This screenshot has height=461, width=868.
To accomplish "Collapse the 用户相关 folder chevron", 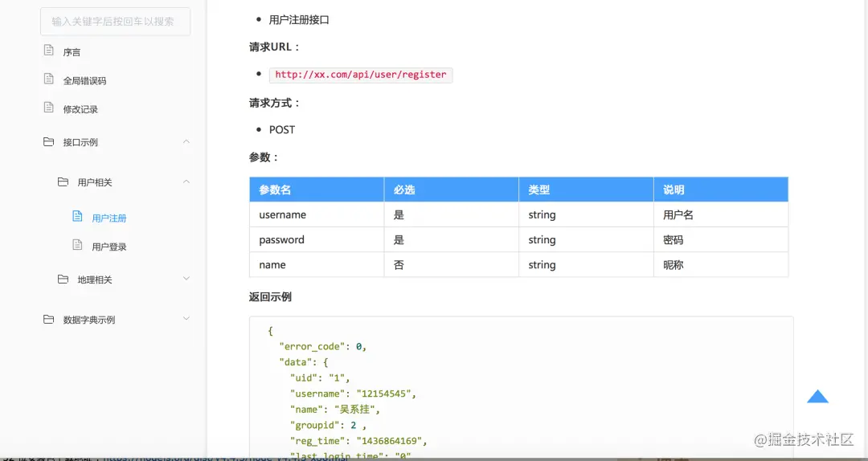I will 186,182.
